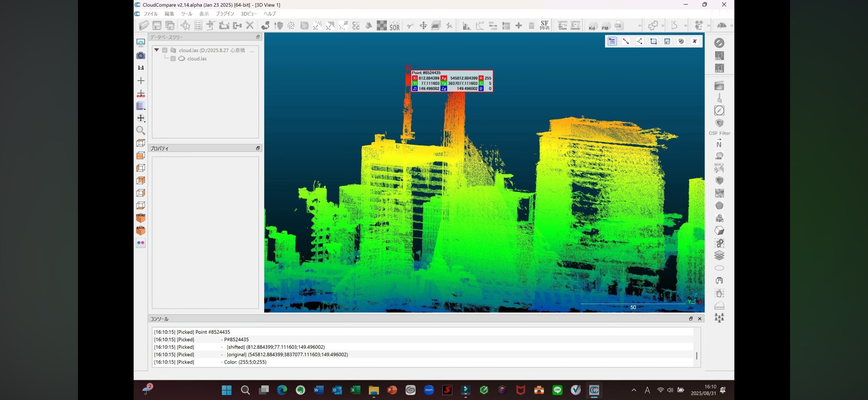
Task: Open the Windows Start menu
Action: point(227,390)
